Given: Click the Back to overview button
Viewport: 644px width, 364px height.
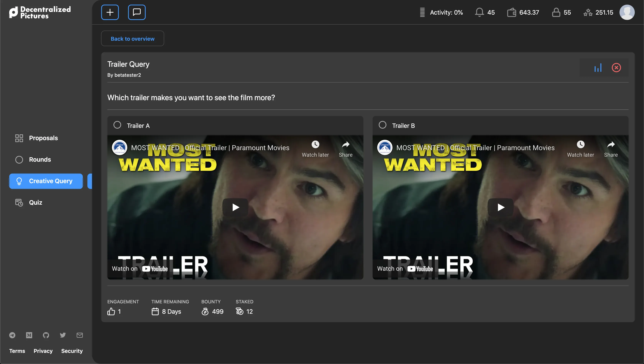Looking at the screenshot, I should [132, 38].
